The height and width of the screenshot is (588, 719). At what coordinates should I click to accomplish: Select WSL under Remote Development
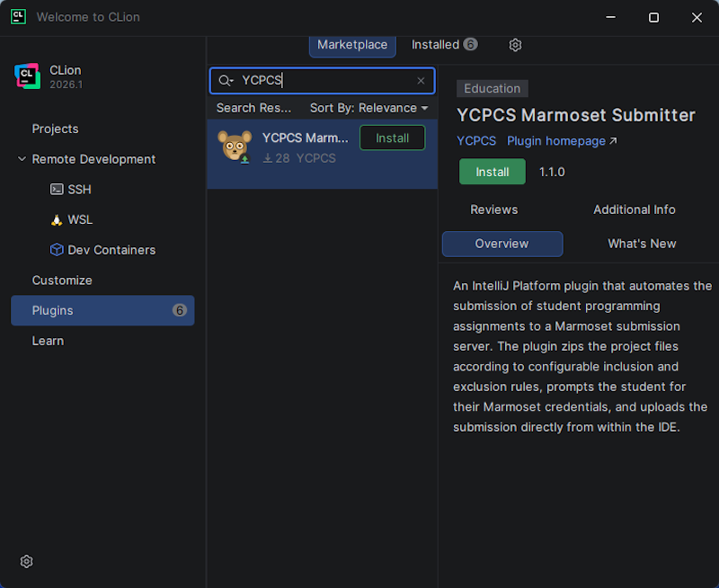tap(80, 219)
